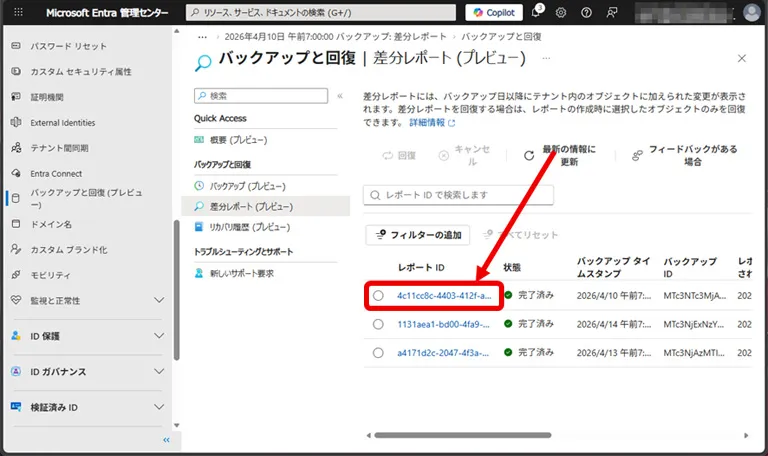The image size is (768, 456).
Task: Open report link a4171d2c-2047-4f3a-...
Action: pyautogui.click(x=443, y=353)
